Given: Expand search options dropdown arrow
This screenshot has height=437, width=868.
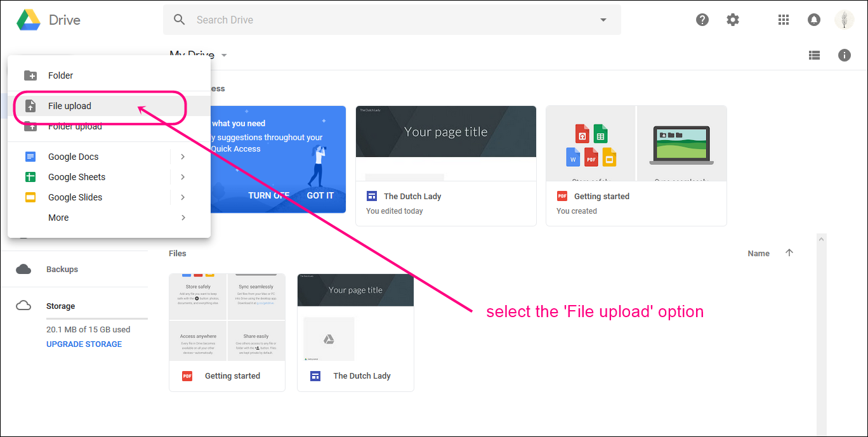Looking at the screenshot, I should point(603,20).
